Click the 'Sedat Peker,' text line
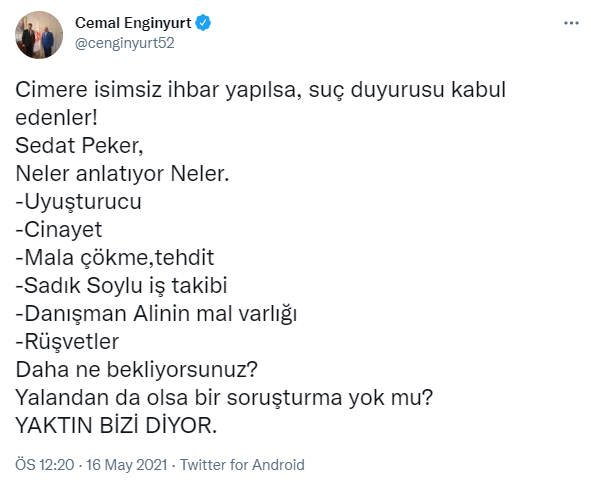The height and width of the screenshot is (486, 591). coord(79,146)
